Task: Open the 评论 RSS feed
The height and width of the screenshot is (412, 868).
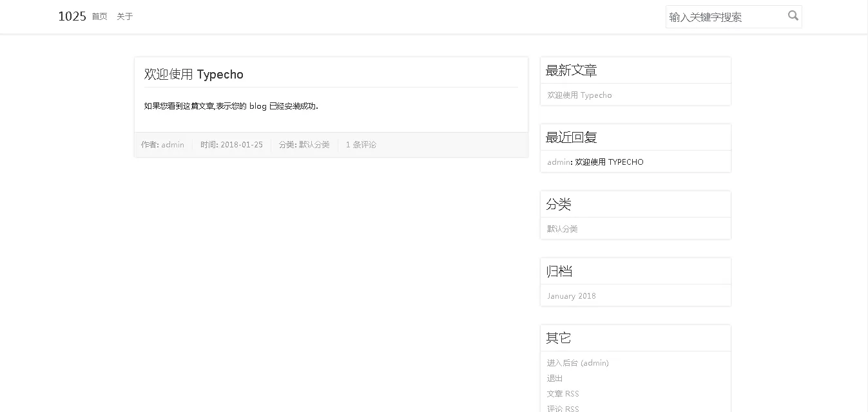Action: (563, 409)
